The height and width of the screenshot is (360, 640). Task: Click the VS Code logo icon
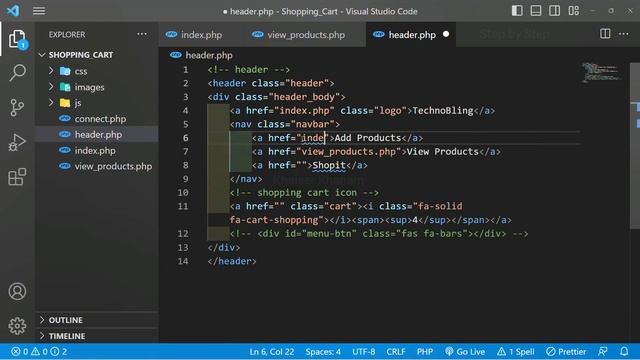(x=13, y=11)
